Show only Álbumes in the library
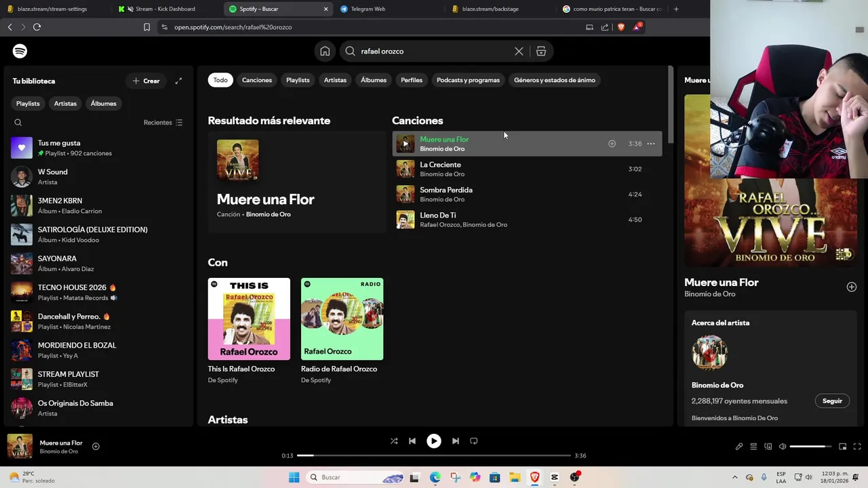Screen dimensions: 868x488 tap(103, 104)
